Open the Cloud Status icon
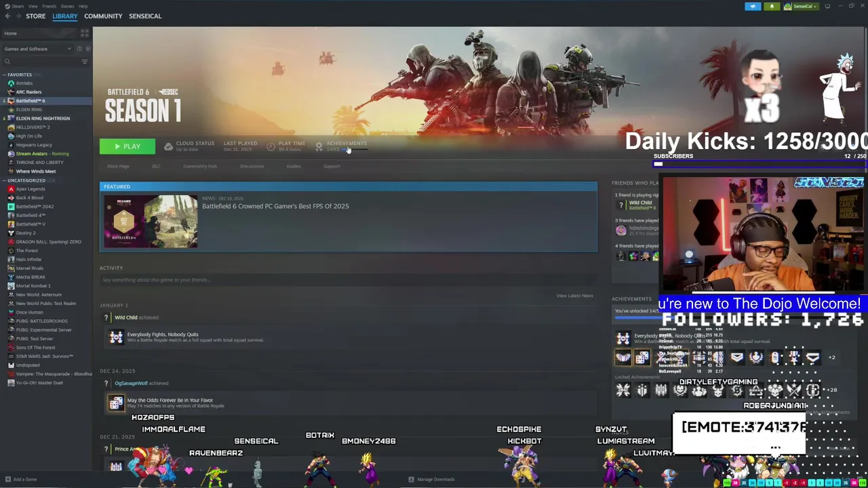The image size is (868, 488). [x=168, y=146]
